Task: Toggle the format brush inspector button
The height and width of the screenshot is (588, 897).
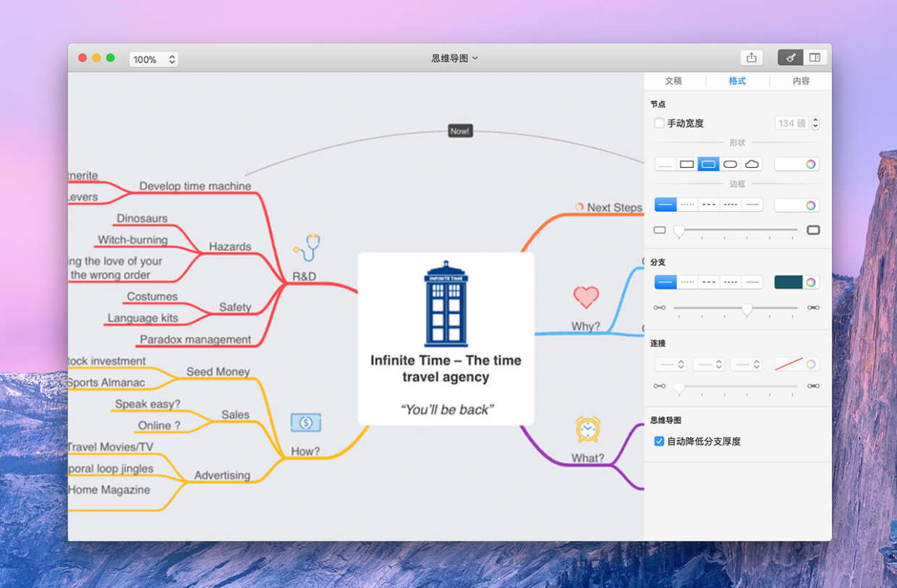Action: tap(790, 58)
